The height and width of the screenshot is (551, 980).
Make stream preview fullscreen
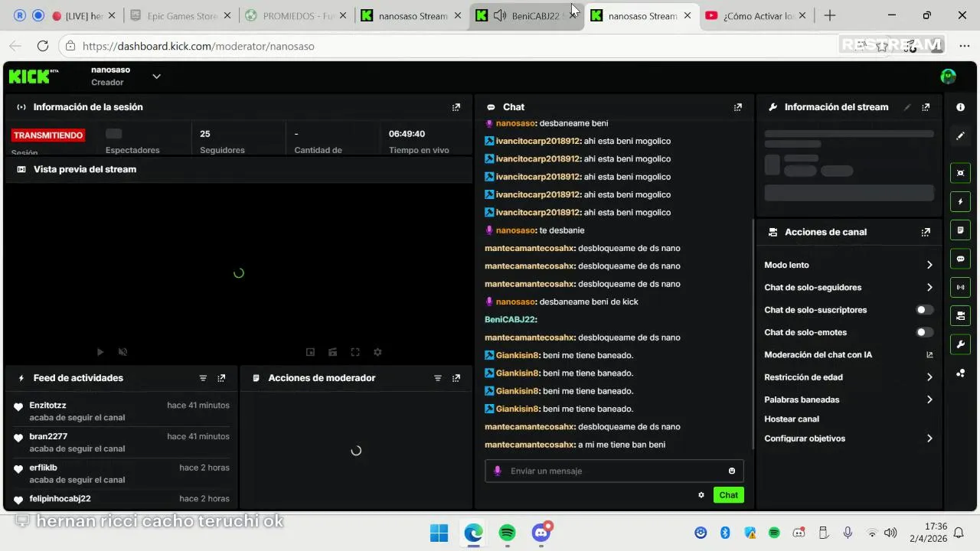[x=355, y=352]
